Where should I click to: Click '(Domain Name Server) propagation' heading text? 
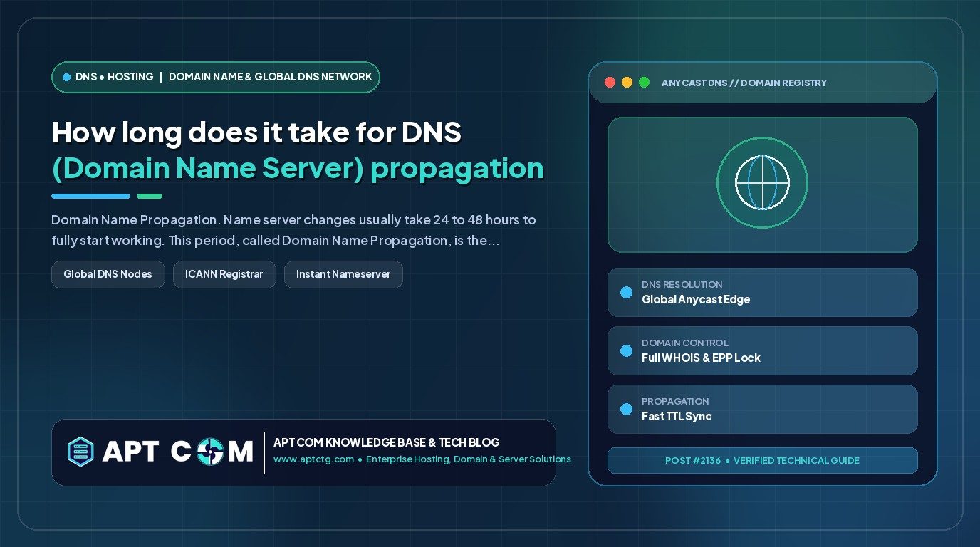click(298, 169)
